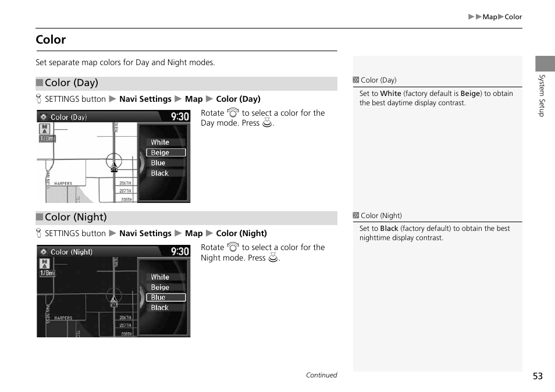Click the gear icon in Color (Day) screen title
The image size is (555, 392).
pyautogui.click(x=44, y=117)
